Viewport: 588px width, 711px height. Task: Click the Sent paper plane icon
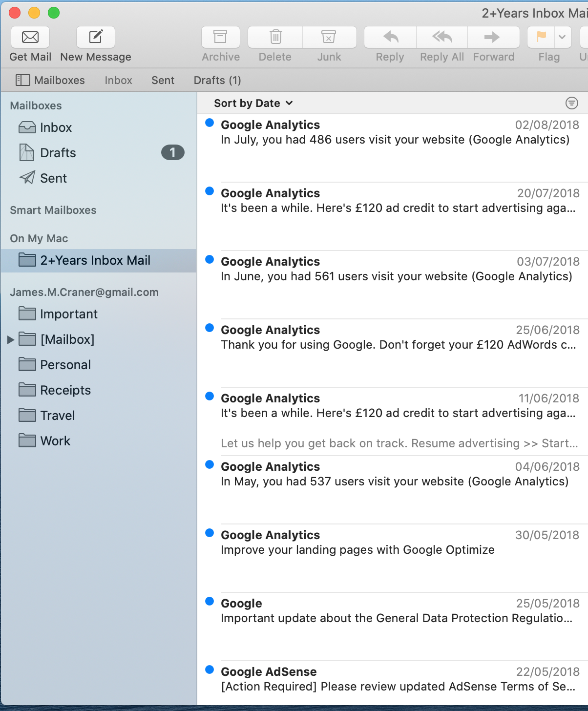(27, 178)
